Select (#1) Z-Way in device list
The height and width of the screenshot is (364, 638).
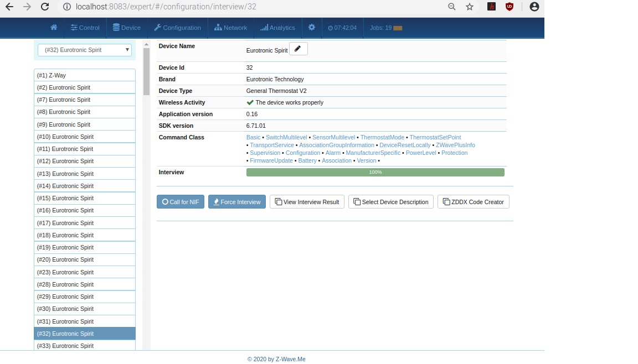[x=85, y=75]
